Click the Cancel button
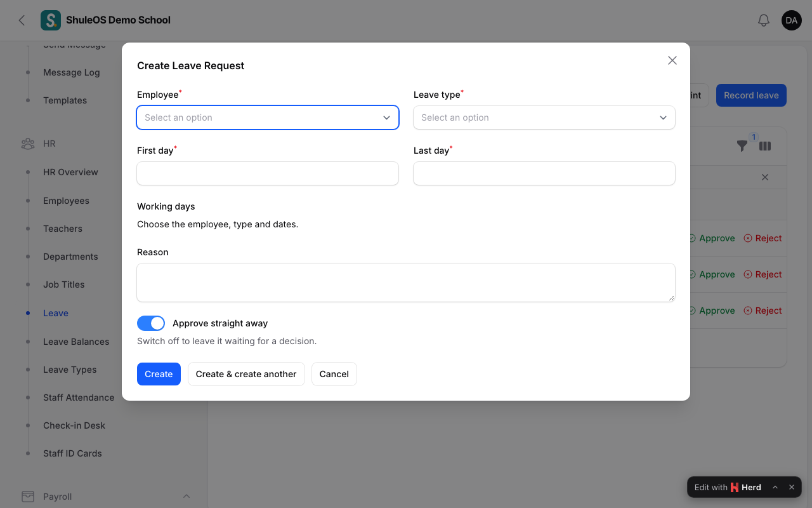The height and width of the screenshot is (508, 812). pos(334,374)
